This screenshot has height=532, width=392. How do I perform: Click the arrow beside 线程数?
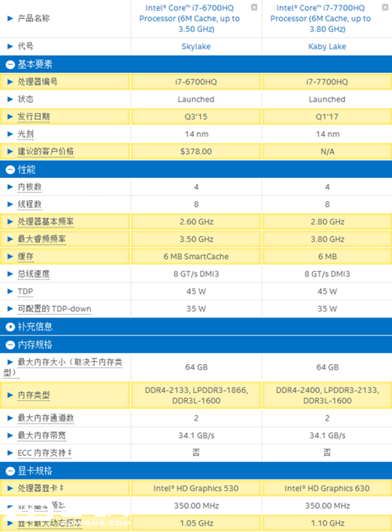(x=10, y=204)
